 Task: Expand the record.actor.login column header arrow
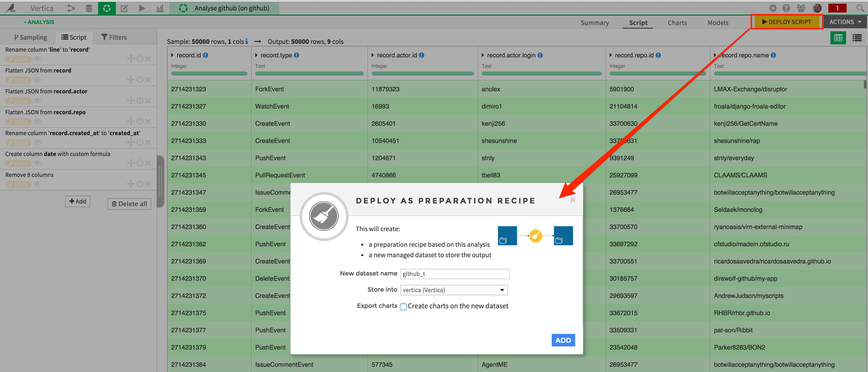coord(483,55)
